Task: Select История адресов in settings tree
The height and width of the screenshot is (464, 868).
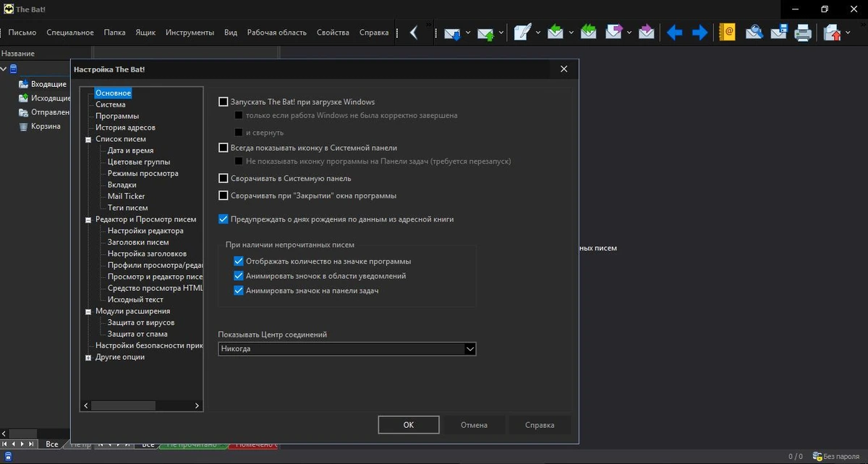Action: (x=126, y=127)
